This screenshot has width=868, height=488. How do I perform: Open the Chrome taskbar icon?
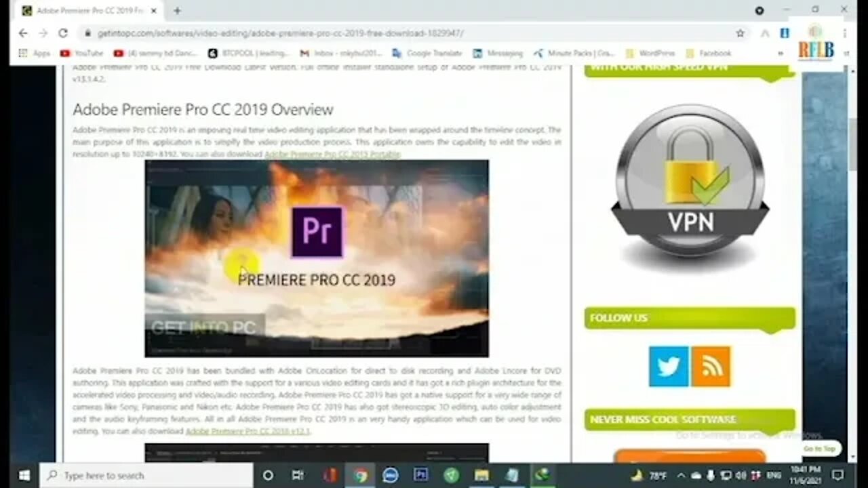[360, 475]
